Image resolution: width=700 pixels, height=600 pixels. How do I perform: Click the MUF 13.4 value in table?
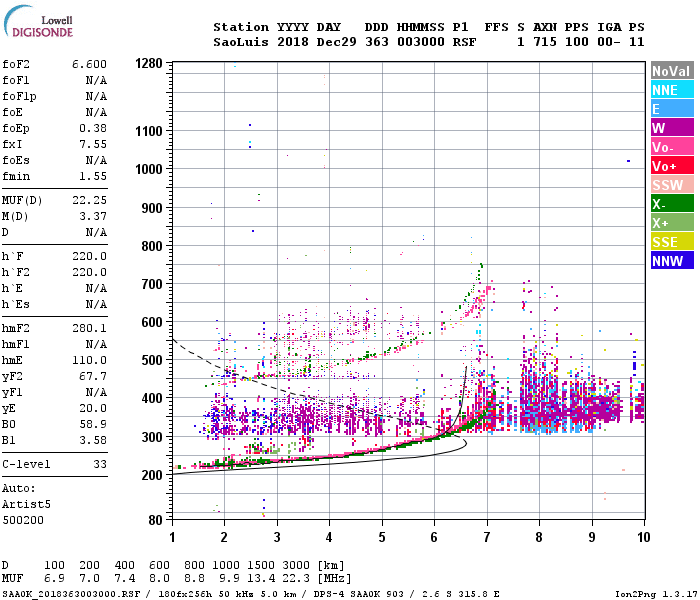point(261,579)
